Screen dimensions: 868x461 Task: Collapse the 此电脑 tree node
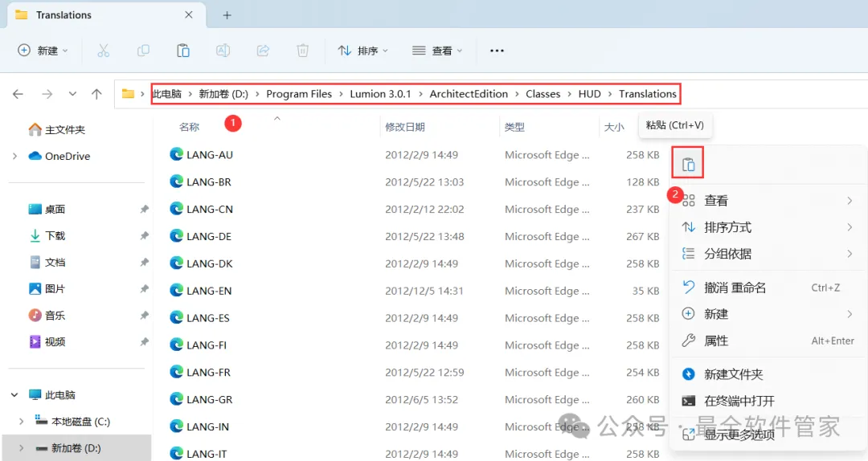(15, 395)
